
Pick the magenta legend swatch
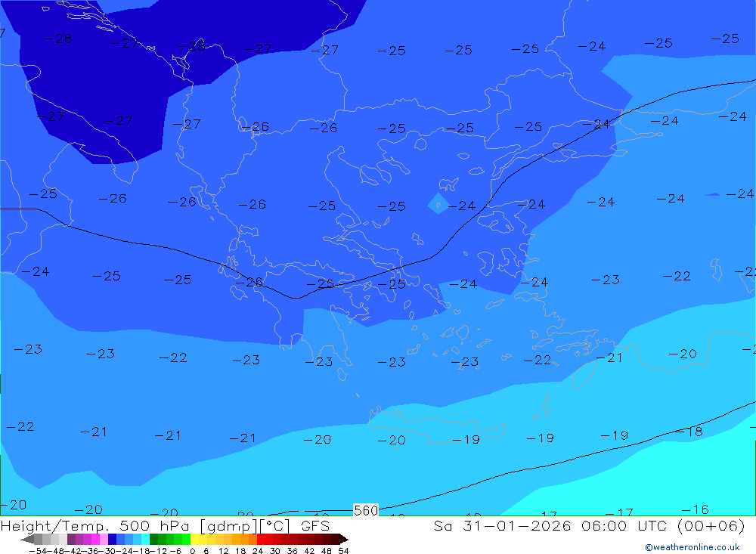(95, 539)
